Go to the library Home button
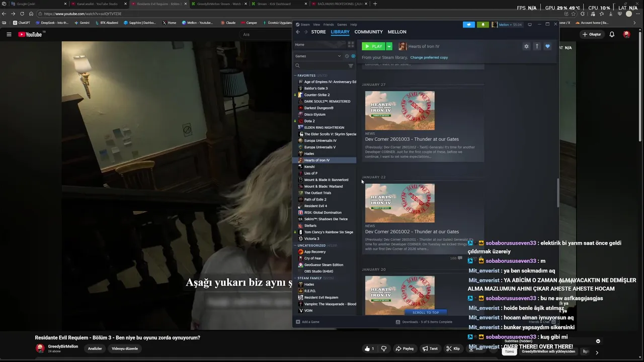Viewport: 644px width, 362px height. point(319,45)
